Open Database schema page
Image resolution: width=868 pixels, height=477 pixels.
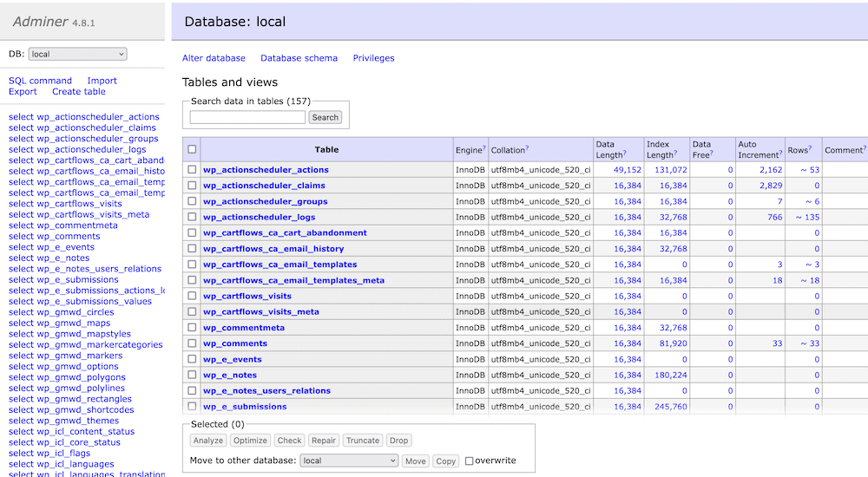(x=299, y=58)
